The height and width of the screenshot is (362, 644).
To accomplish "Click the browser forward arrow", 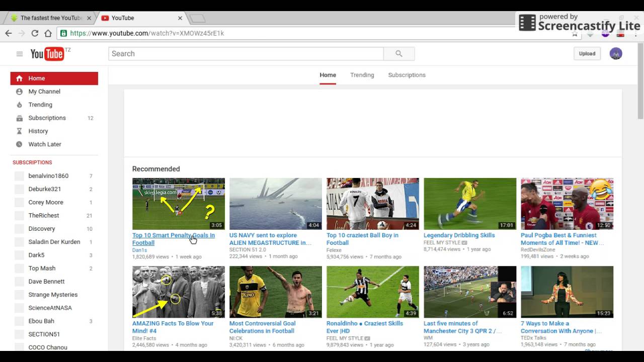I will [x=22, y=33].
